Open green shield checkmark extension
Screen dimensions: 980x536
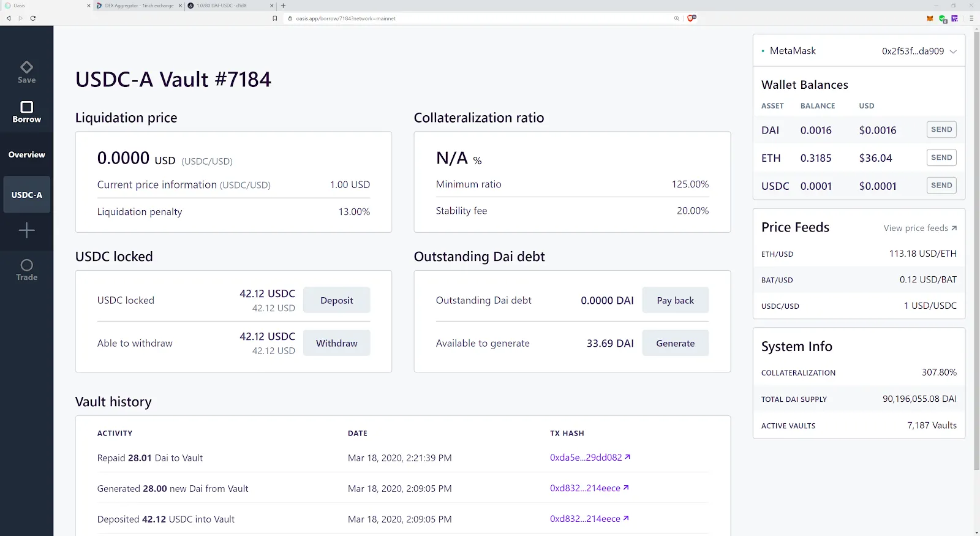943,19
